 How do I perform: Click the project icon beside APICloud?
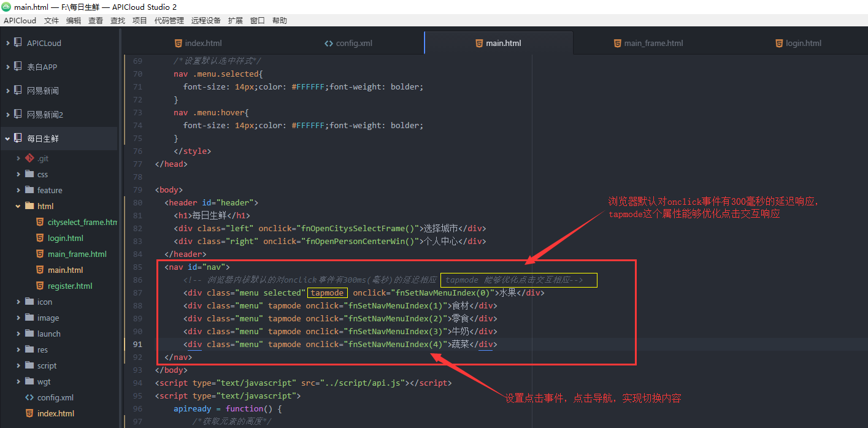coord(17,43)
